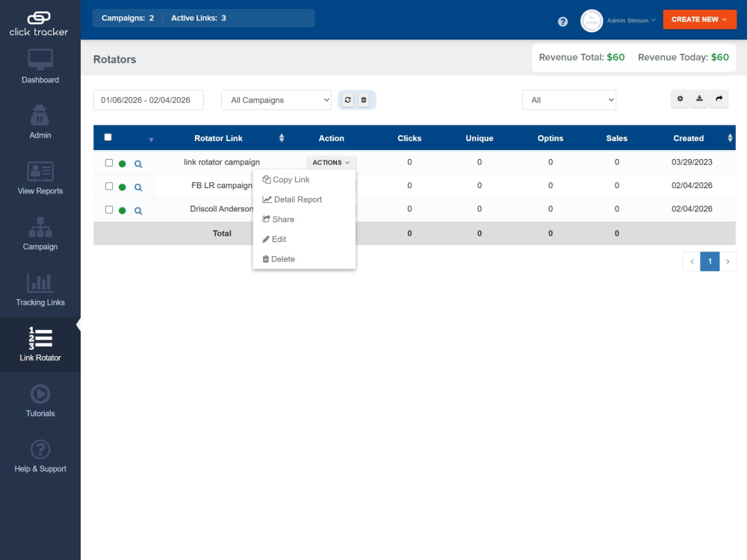Open the All filter dropdown
Viewport: 747px width, 560px height.
point(568,100)
